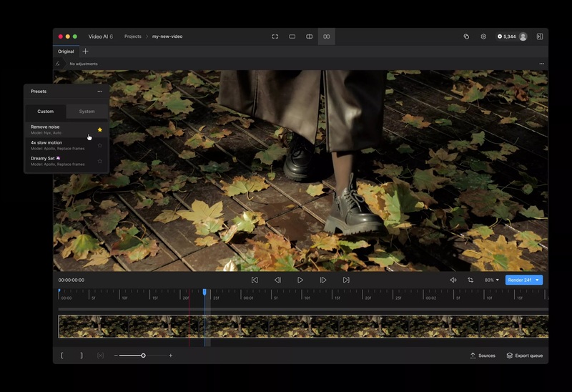572x392 pixels.
Task: Select the side-by-side view layout icon
Action: 327,36
